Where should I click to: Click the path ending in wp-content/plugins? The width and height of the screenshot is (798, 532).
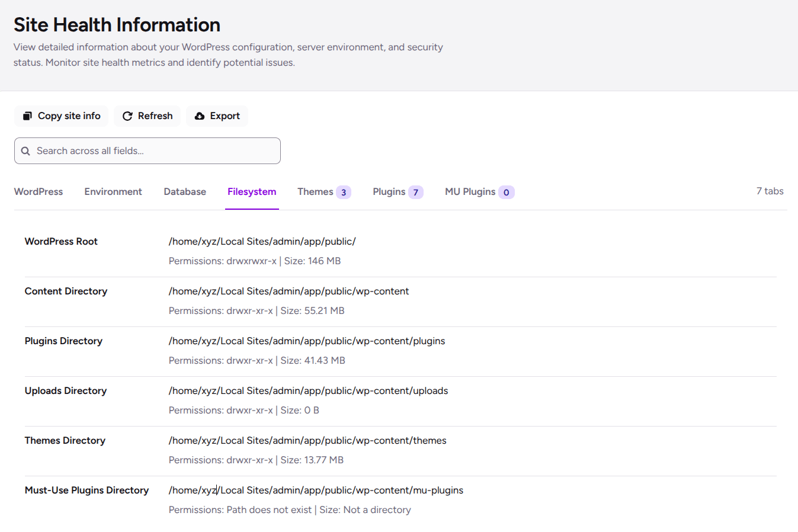pyautogui.click(x=307, y=341)
